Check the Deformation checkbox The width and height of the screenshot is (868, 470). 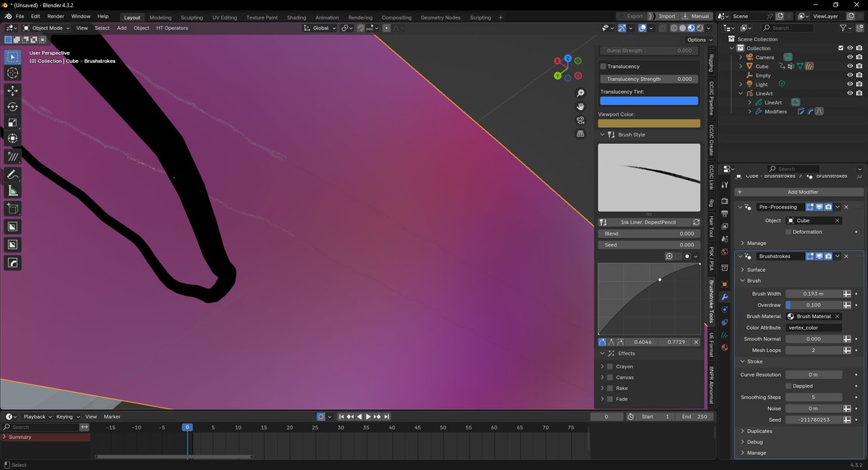click(788, 232)
